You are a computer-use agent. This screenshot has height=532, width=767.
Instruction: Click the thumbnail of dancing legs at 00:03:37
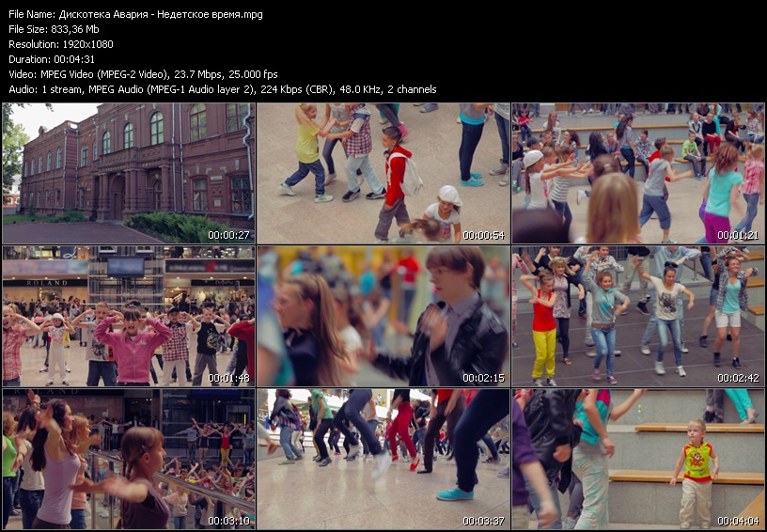tap(383, 459)
